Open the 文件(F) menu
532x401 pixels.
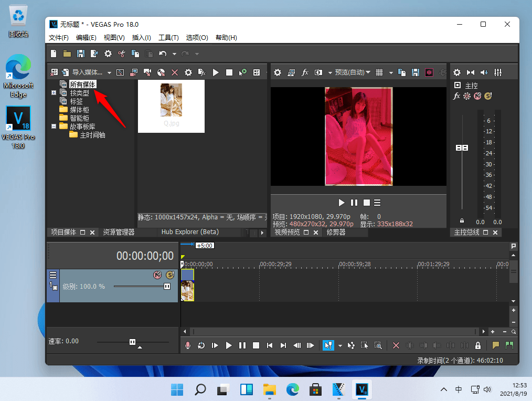click(x=58, y=38)
